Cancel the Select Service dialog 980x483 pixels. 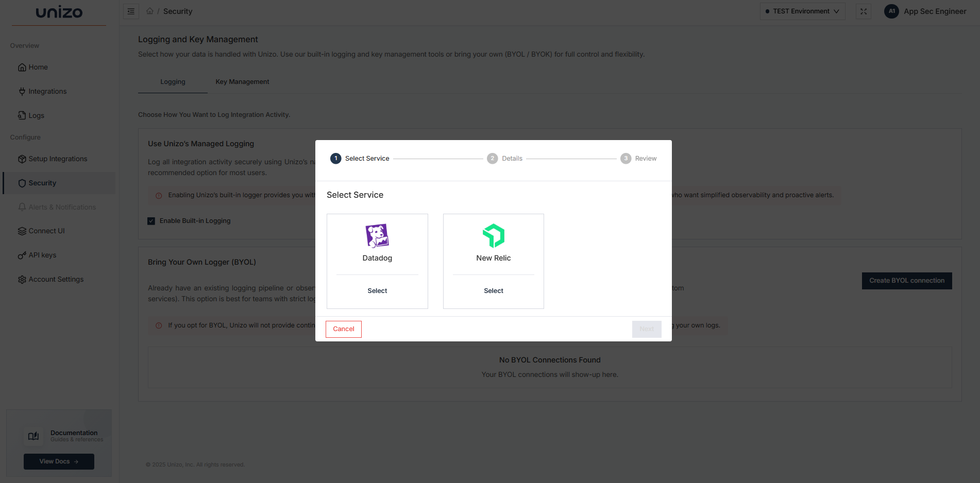click(x=343, y=329)
